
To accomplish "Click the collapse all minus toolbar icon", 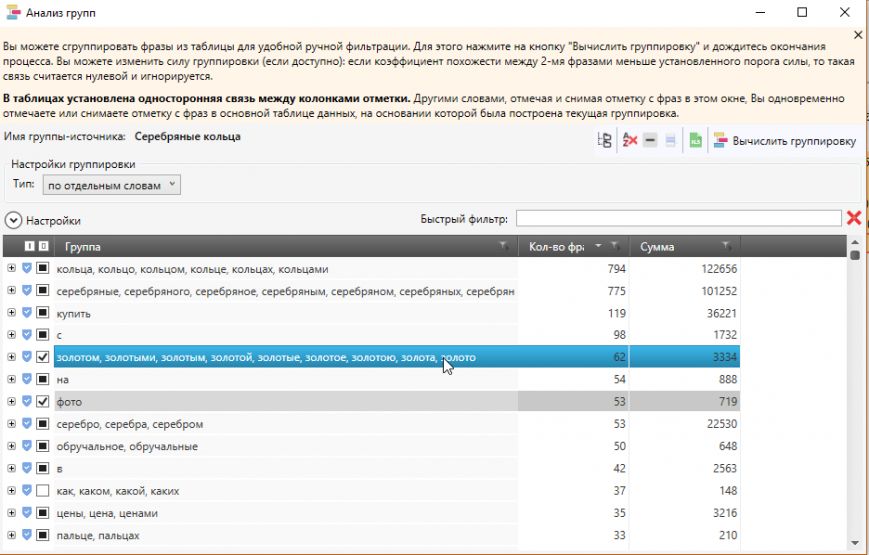I will point(650,140).
